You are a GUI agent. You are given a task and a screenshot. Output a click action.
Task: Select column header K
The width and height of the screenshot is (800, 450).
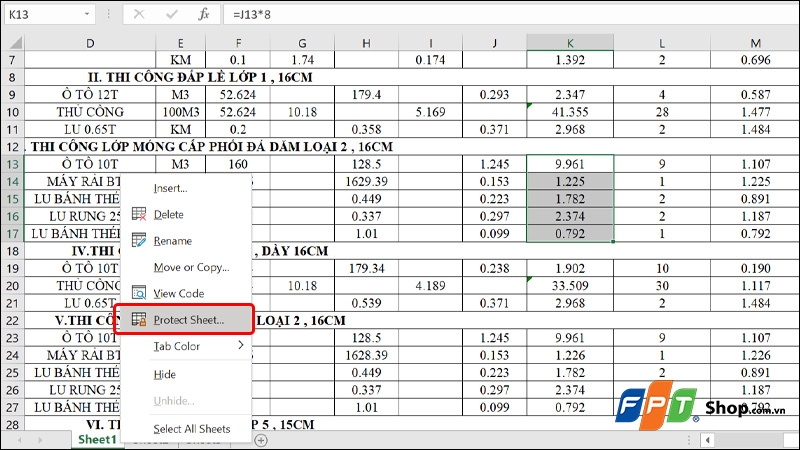tap(570, 43)
